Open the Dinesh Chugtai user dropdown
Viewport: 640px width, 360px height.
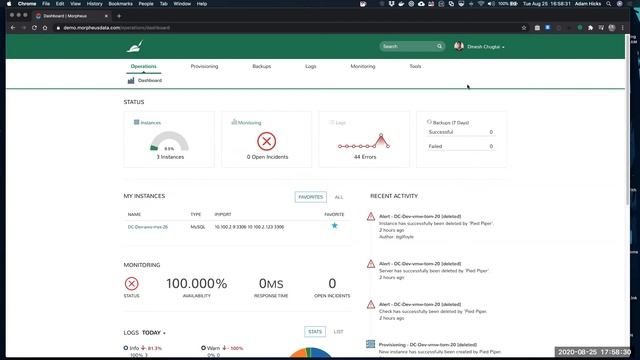pos(486,47)
